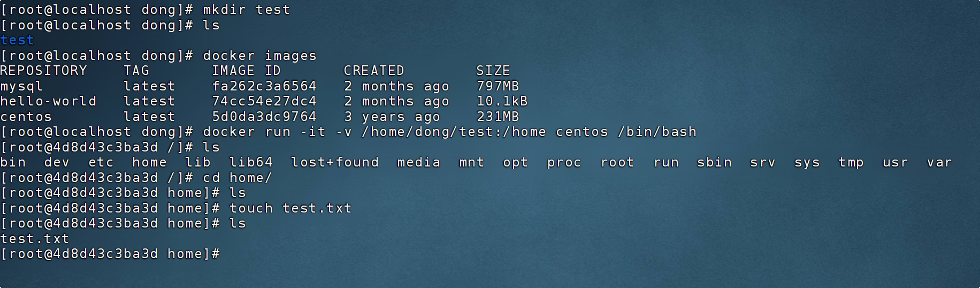Click the 'docker images' command text

259,56
